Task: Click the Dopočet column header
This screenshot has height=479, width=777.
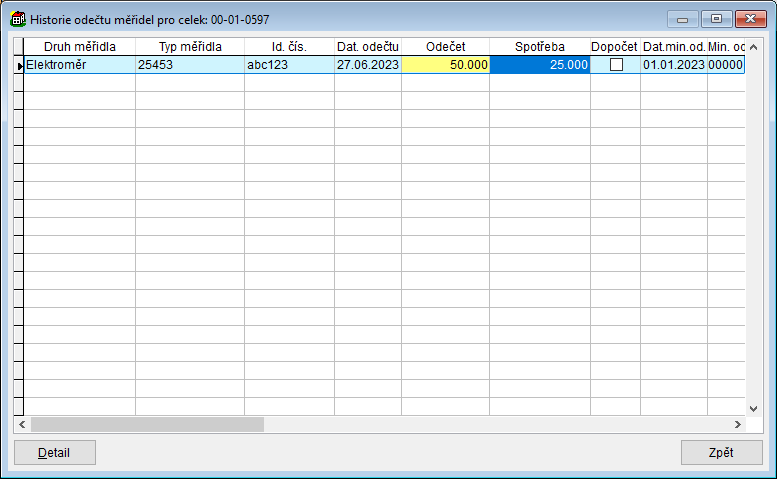Action: tap(615, 46)
